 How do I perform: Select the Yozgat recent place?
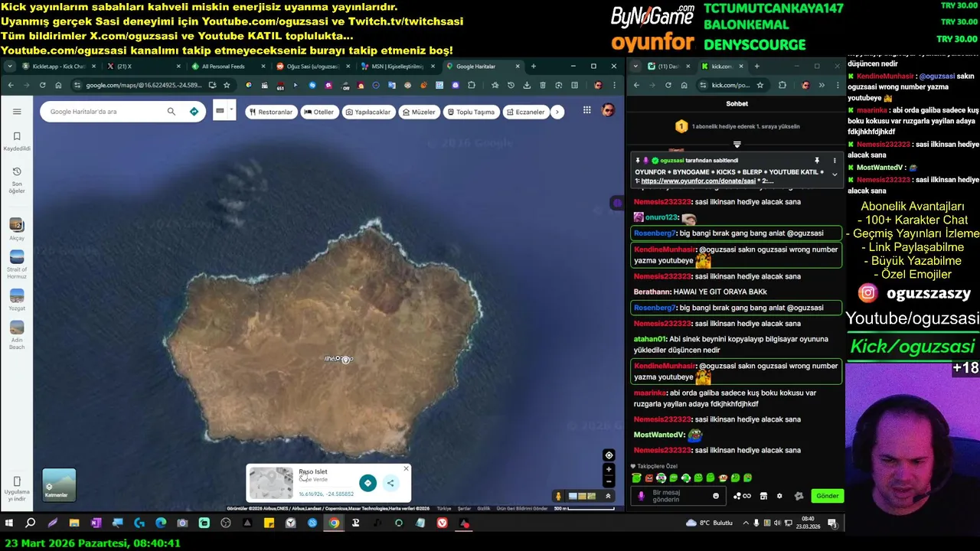tap(17, 299)
